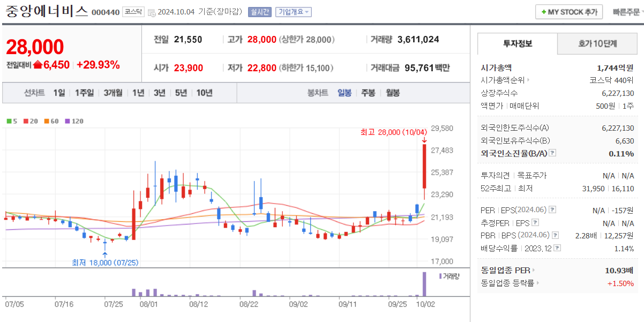Click the purple 120-day moving average legend

[74, 121]
